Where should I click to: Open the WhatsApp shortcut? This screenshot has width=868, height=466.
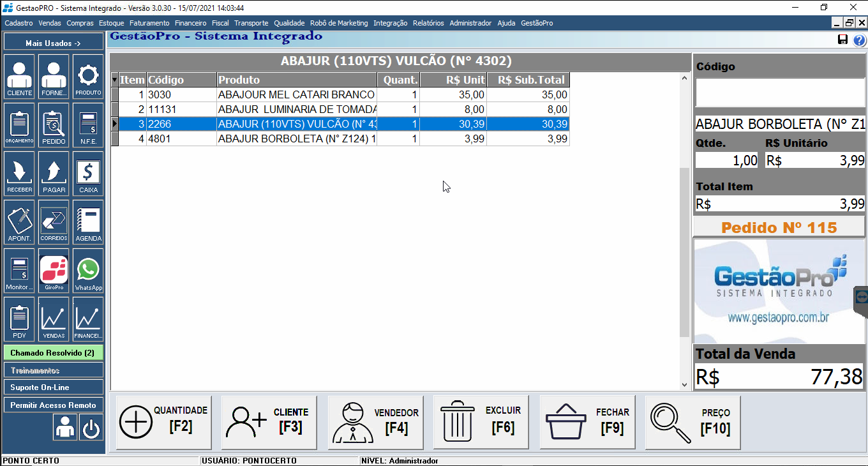coord(88,271)
